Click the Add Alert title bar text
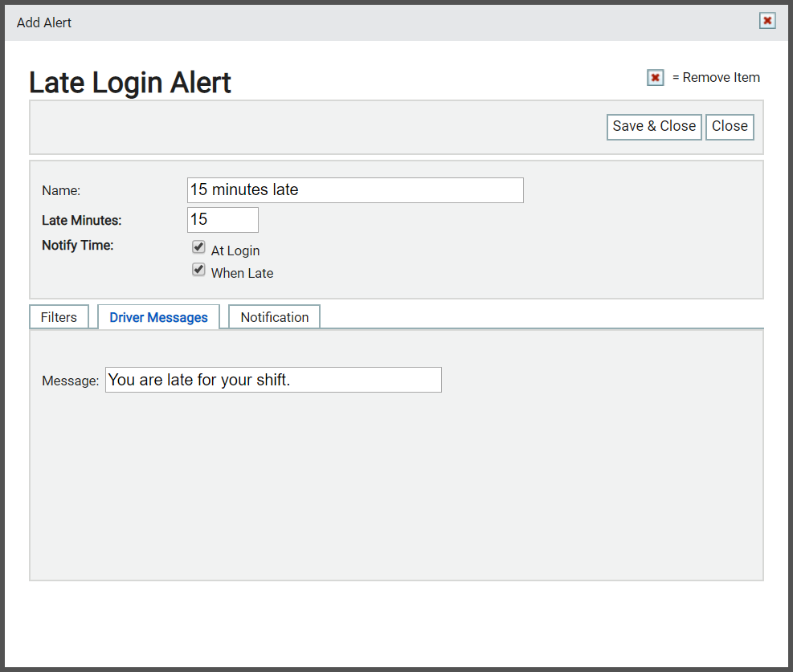Viewport: 793px width, 672px height. (44, 22)
